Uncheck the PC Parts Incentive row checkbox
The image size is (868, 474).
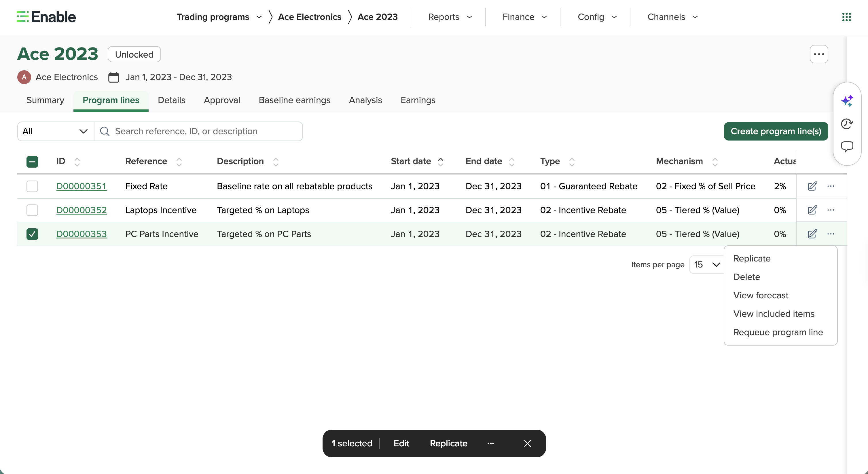tap(32, 234)
